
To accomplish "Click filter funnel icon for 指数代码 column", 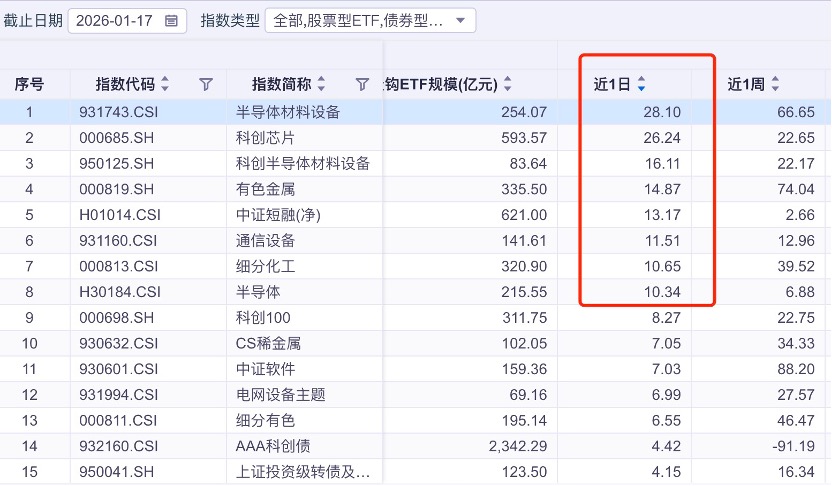I will [x=206, y=85].
